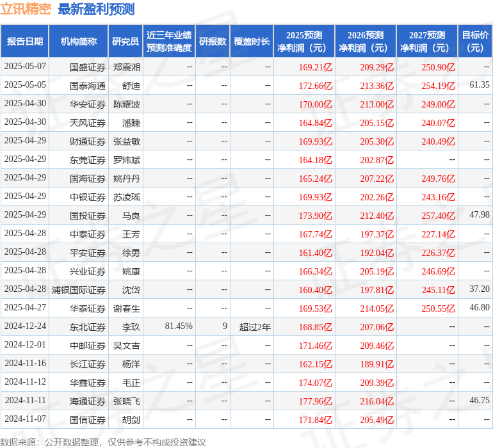Click the 2025预测净利润 column header

pyautogui.click(x=304, y=41)
